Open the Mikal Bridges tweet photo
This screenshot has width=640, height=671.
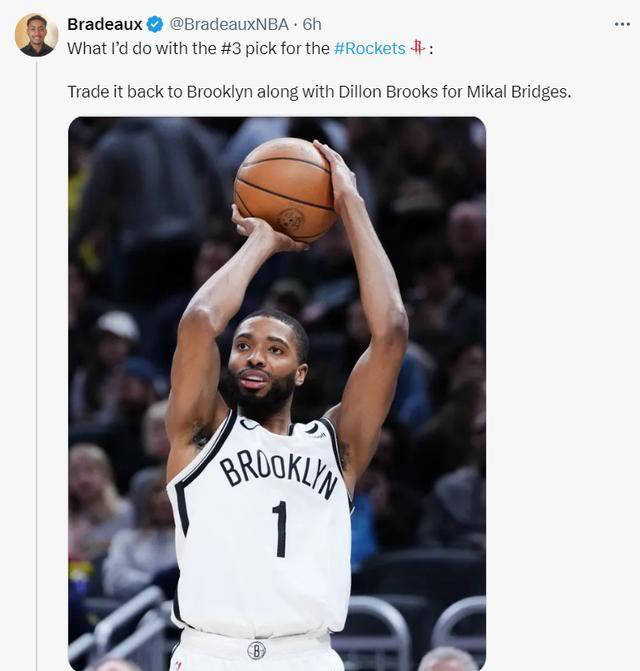(277, 394)
